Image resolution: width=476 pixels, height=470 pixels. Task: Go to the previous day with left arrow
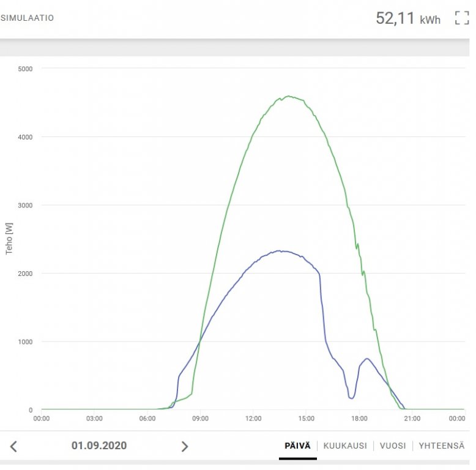tap(13, 446)
